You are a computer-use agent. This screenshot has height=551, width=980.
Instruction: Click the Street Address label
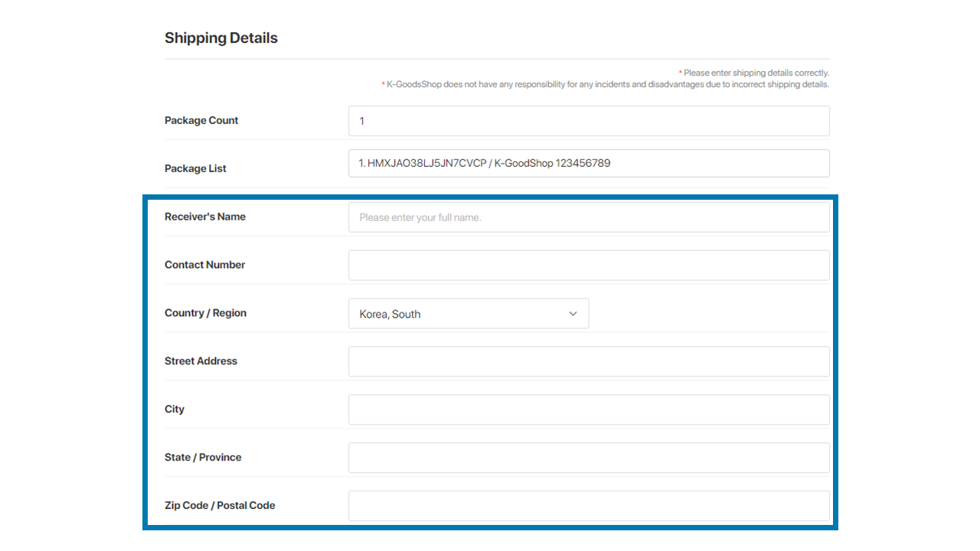(201, 361)
